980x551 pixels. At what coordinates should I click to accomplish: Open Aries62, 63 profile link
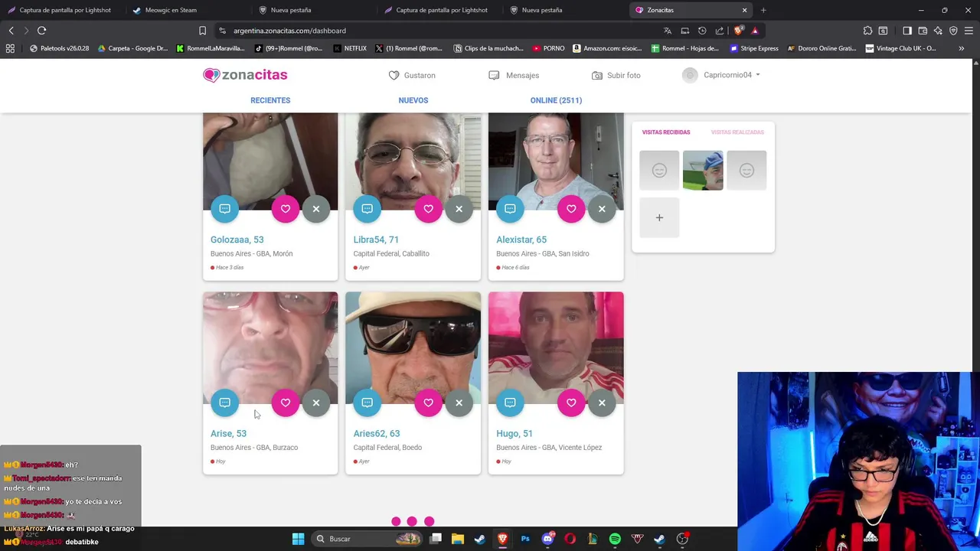(x=377, y=433)
